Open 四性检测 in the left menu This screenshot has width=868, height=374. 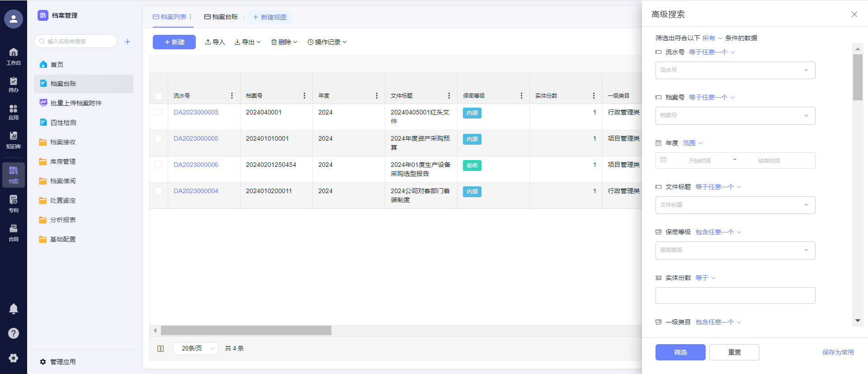tap(63, 123)
